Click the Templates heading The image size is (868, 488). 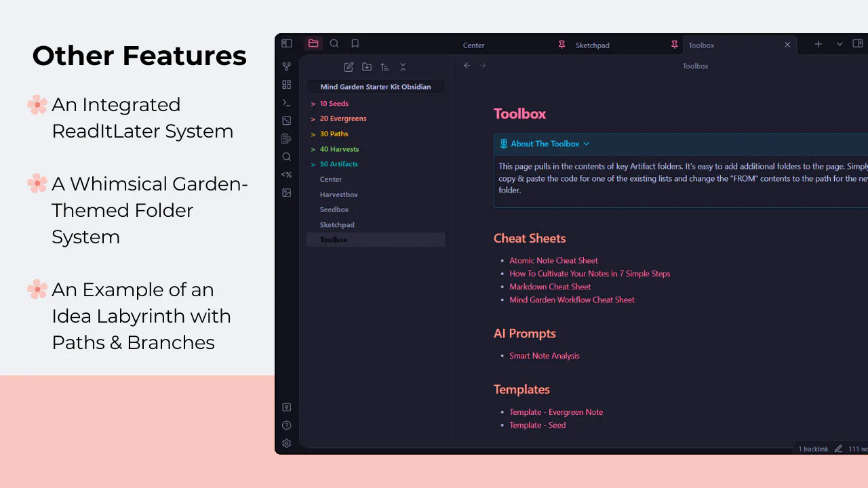coord(521,390)
